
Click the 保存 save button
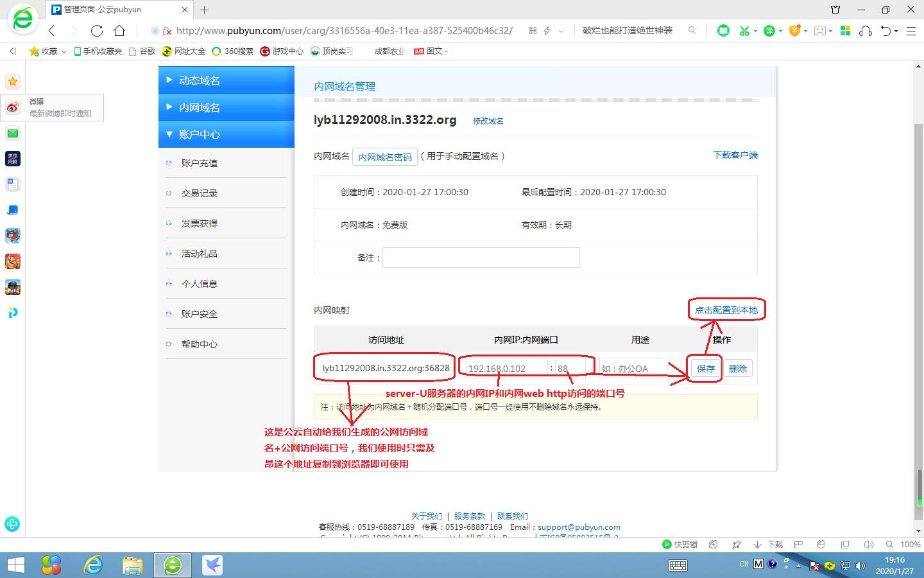tap(705, 368)
